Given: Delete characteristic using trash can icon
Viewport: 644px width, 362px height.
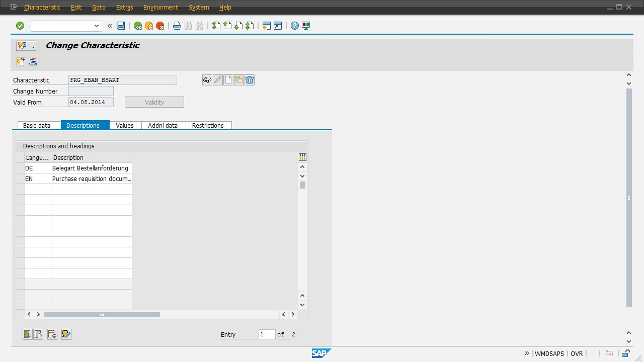Looking at the screenshot, I should [x=250, y=80].
